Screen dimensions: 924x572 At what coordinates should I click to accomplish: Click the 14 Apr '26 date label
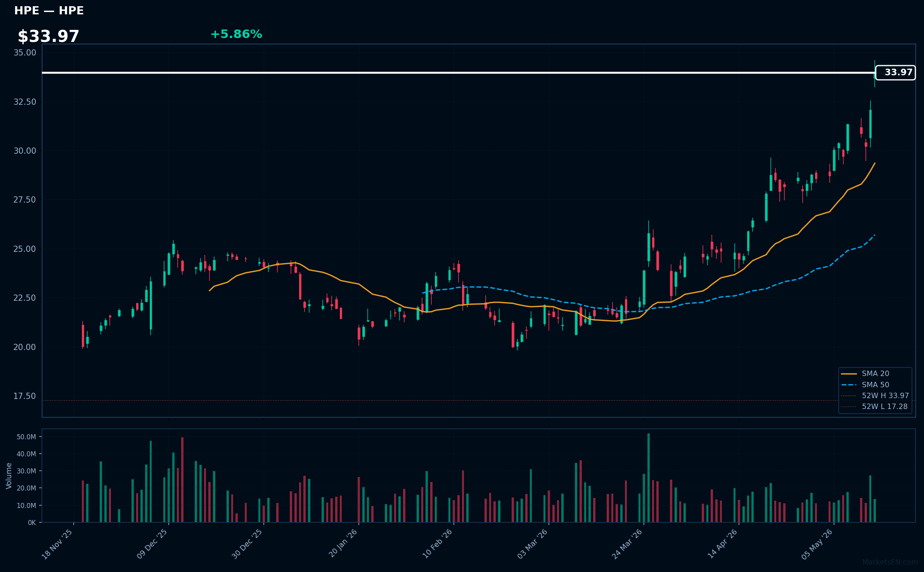click(x=722, y=544)
